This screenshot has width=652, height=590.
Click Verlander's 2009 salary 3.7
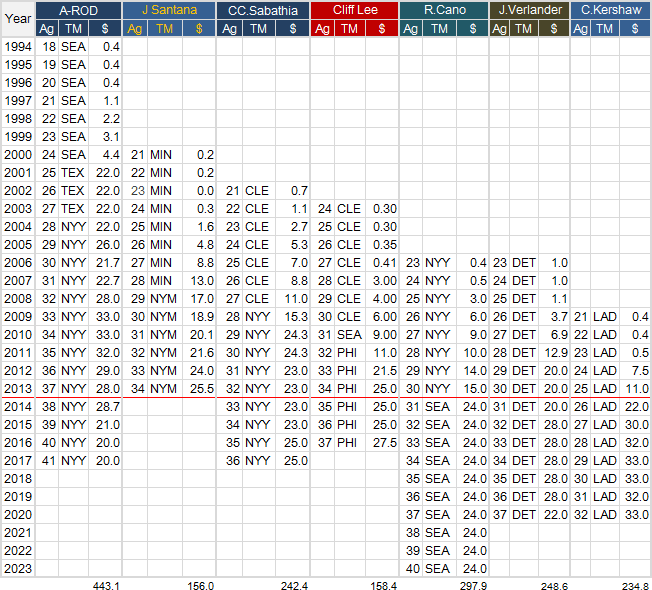[x=554, y=316]
